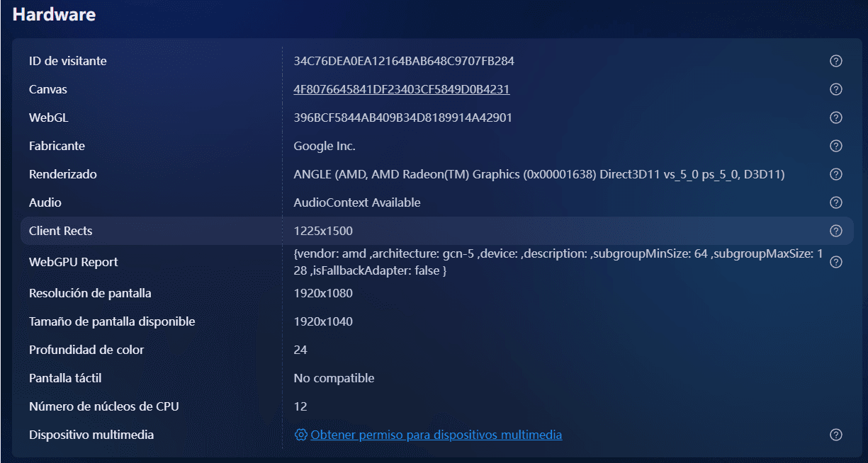Click the ANGLE AMD Radeon renderer text
Viewport: 868px width, 463px height.
pos(539,174)
